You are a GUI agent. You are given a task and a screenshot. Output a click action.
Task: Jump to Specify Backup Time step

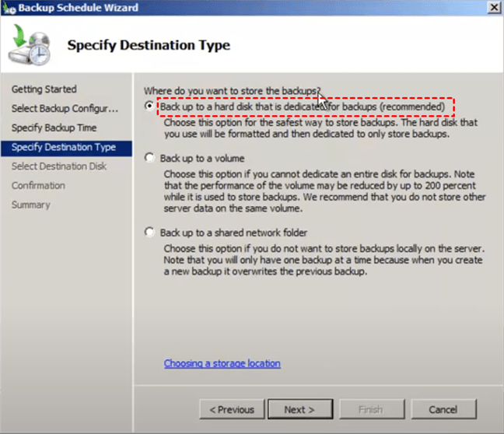[54, 128]
